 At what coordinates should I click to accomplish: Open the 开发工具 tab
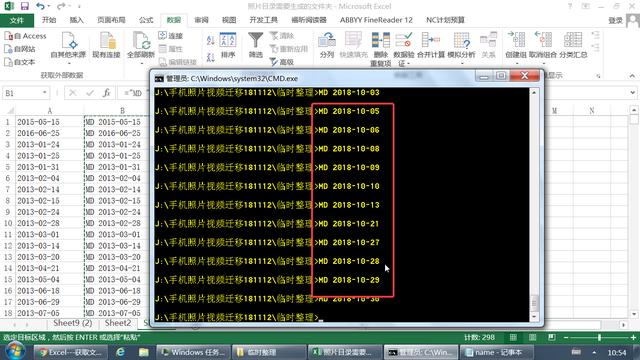point(263,20)
